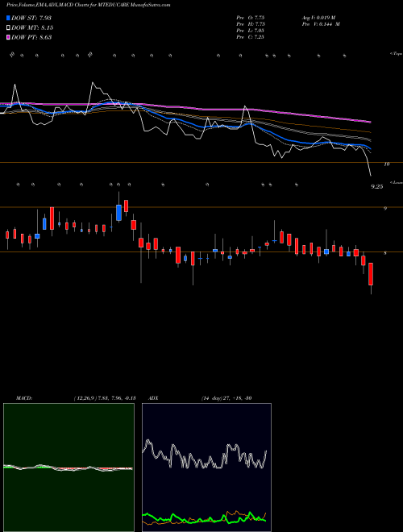403x532 pixels.
Task: Click the MACD values '(12,26,9) 7.83, 7.96, -0.13'
Action: 105,398
